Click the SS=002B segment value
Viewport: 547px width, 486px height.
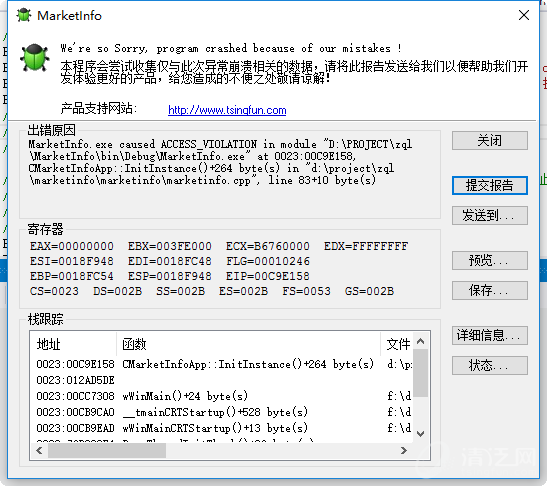click(x=180, y=291)
